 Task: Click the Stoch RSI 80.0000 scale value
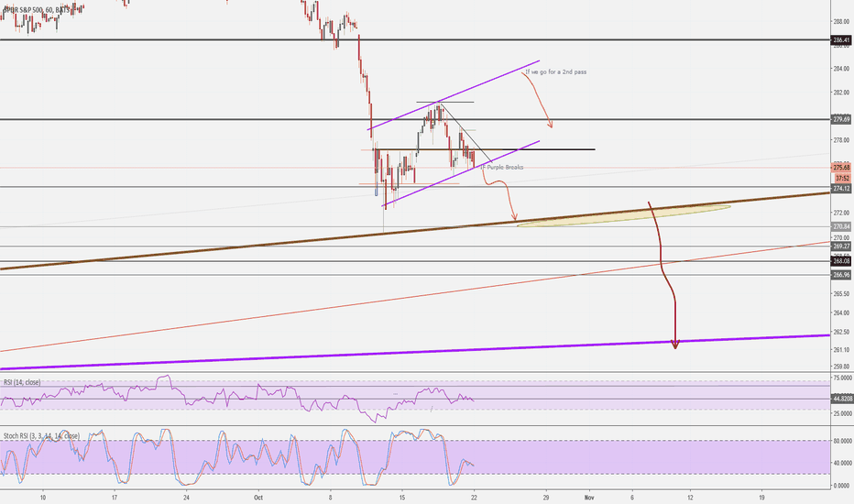point(843,441)
